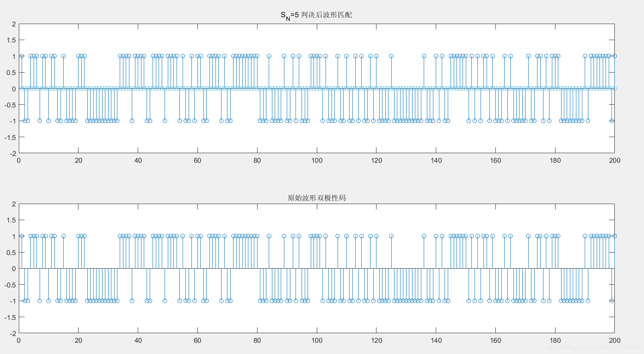
Task: Click x-axis tick label '200' on top plot
Action: [615, 160]
